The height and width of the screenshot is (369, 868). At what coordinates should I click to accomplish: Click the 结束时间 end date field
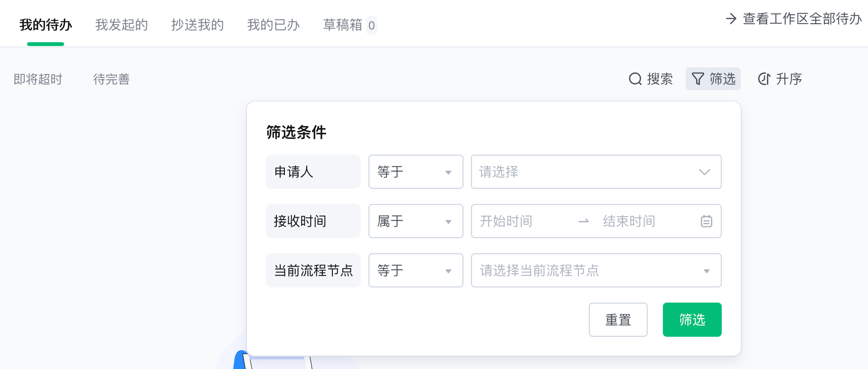(x=629, y=221)
